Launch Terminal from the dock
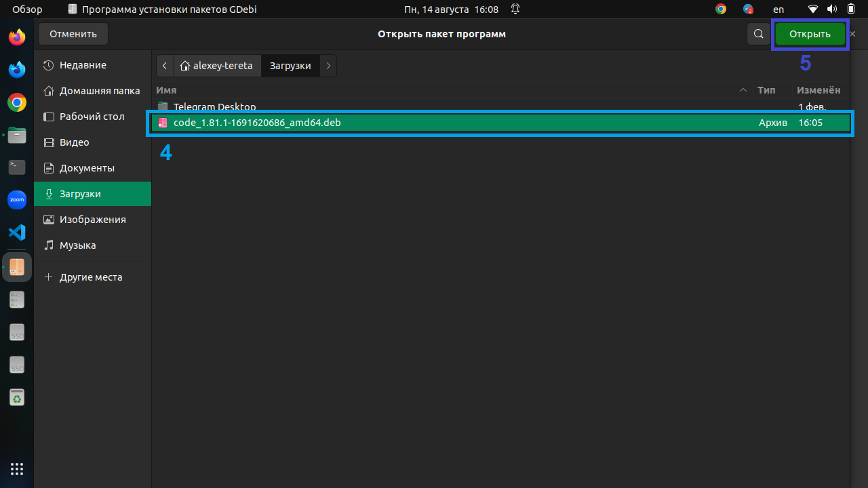 17,167
